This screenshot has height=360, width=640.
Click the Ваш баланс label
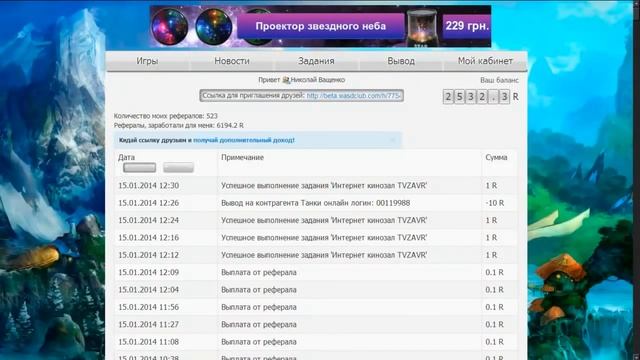coord(499,80)
